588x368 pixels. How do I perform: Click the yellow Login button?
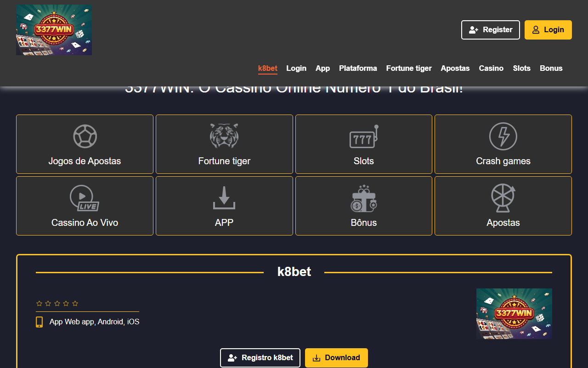548,30
